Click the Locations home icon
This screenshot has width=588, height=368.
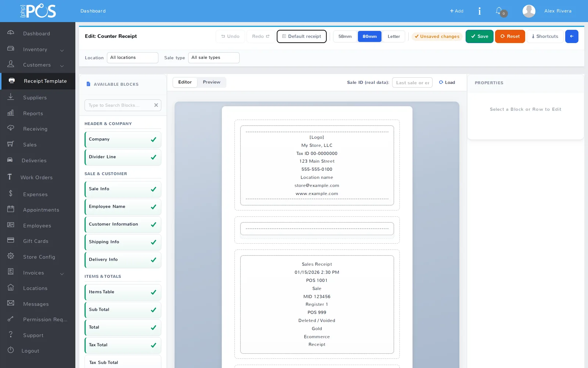[x=11, y=287]
